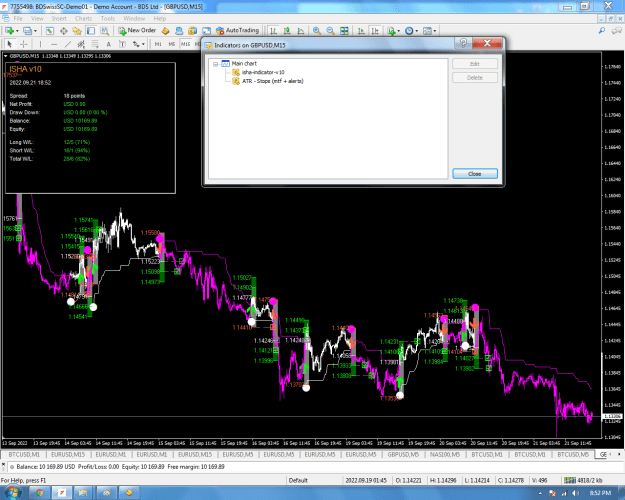The height and width of the screenshot is (500, 625).
Task: Switch to the GBPUSD,M5 chart tab
Action: 403,455
